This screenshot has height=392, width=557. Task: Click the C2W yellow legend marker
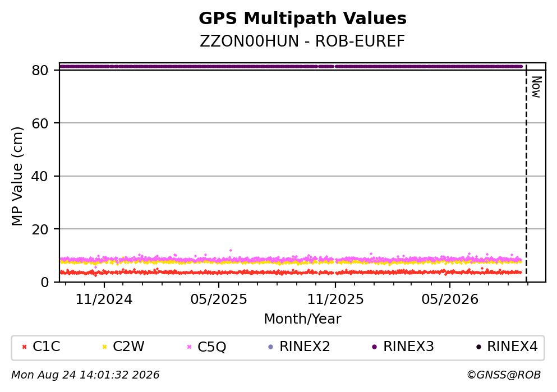coord(104,347)
